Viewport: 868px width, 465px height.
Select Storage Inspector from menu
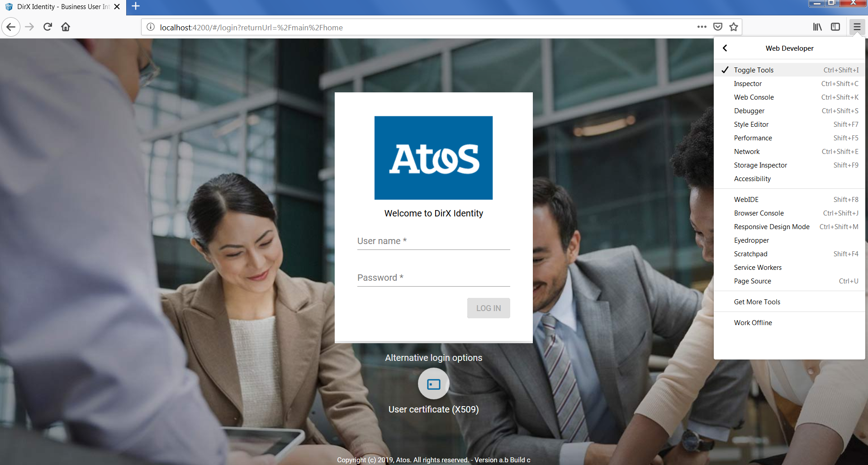[x=760, y=165]
